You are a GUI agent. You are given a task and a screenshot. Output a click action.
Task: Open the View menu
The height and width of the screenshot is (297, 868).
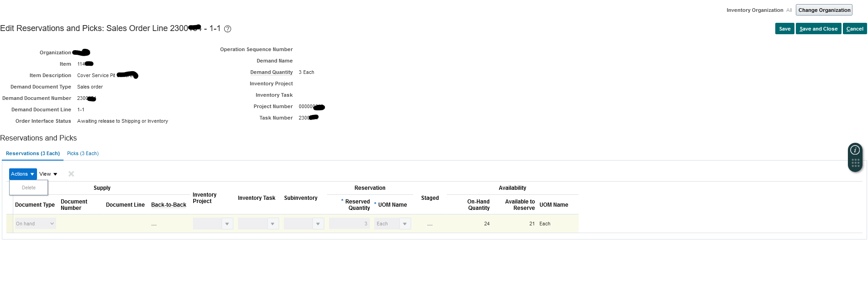(48, 174)
